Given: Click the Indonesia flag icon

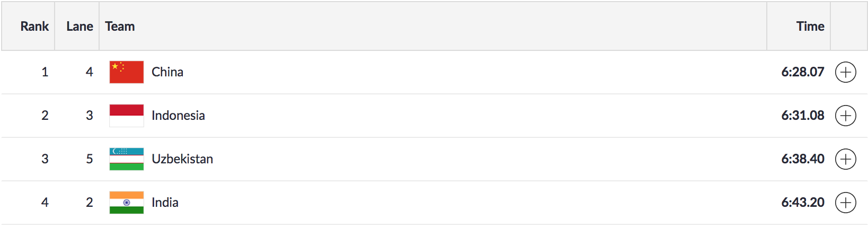Looking at the screenshot, I should [126, 116].
